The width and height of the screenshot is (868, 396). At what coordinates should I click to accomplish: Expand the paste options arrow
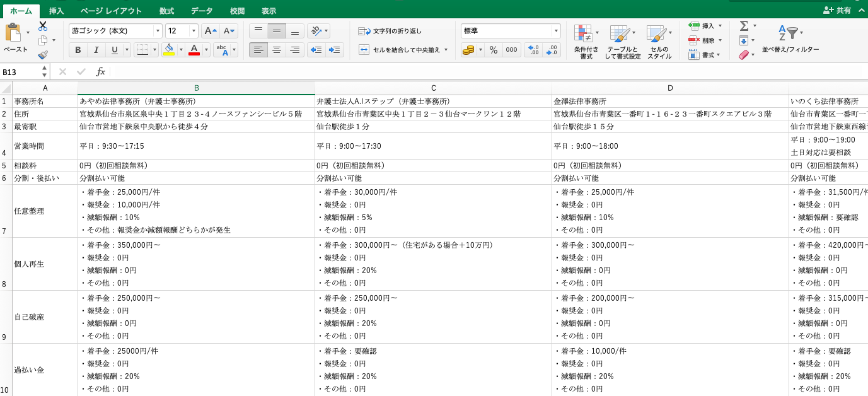click(28, 32)
